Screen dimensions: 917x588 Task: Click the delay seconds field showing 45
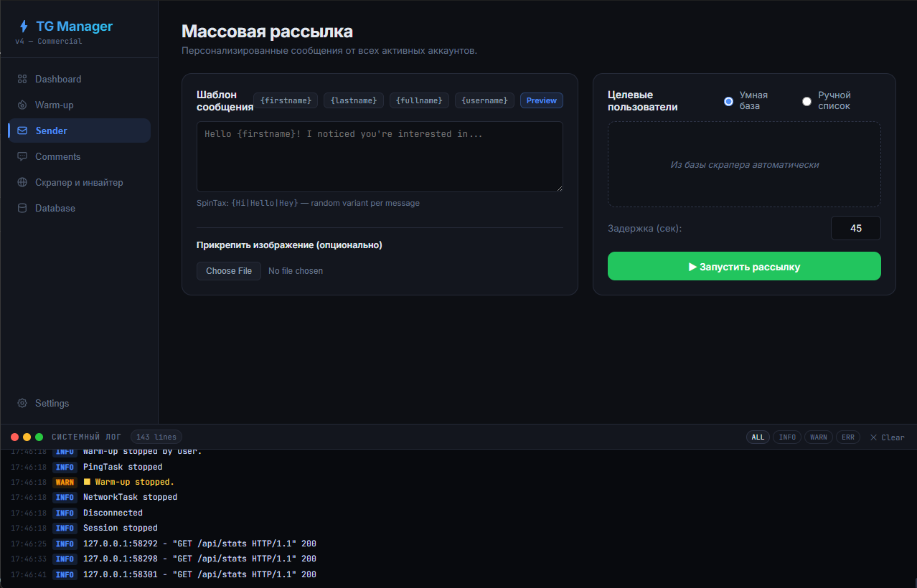[x=855, y=228]
